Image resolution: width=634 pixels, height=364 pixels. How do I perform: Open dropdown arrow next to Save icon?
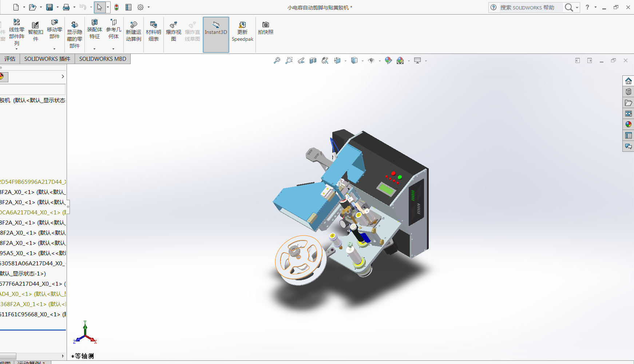58,7
